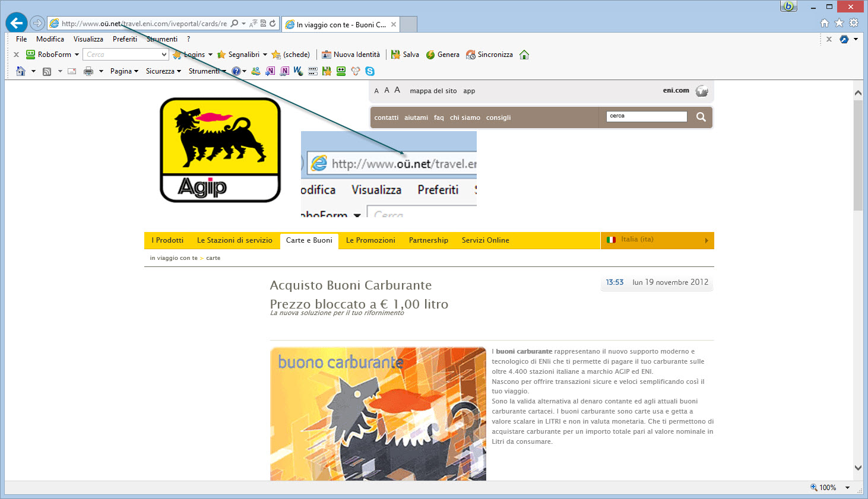The height and width of the screenshot is (499, 868).
Task: Open the 100% zoom level control
Action: pyautogui.click(x=830, y=488)
